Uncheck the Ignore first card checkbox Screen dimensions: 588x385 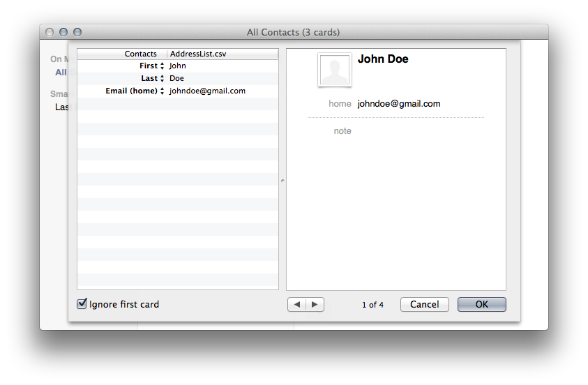click(x=82, y=303)
